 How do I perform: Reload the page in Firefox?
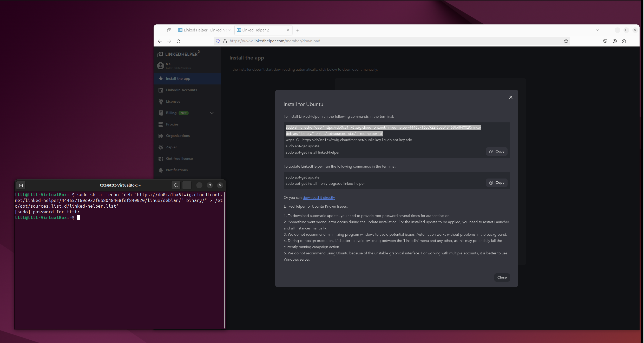tap(179, 41)
